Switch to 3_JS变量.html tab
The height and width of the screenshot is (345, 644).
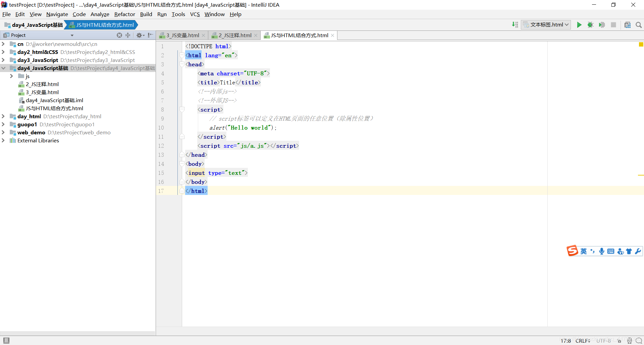[x=182, y=35]
